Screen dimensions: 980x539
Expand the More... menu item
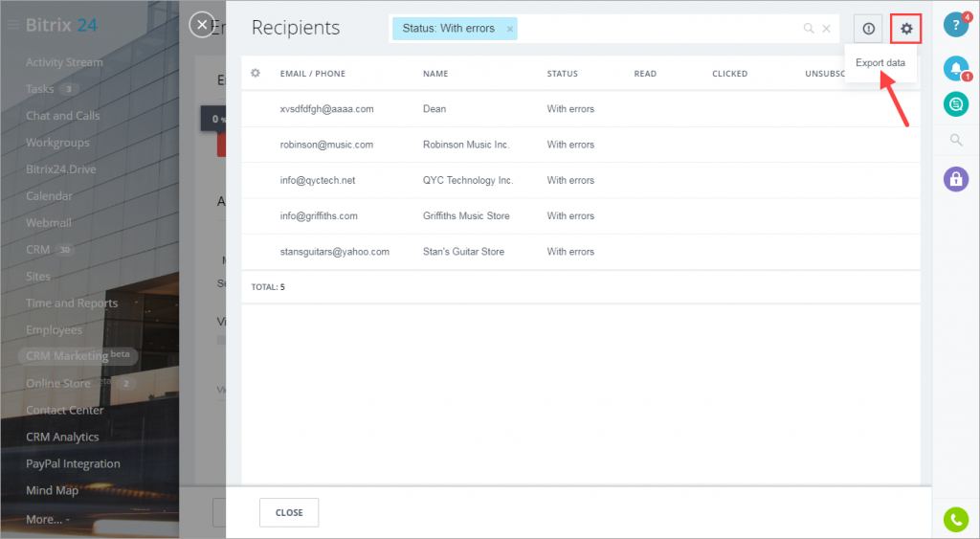pyautogui.click(x=48, y=519)
